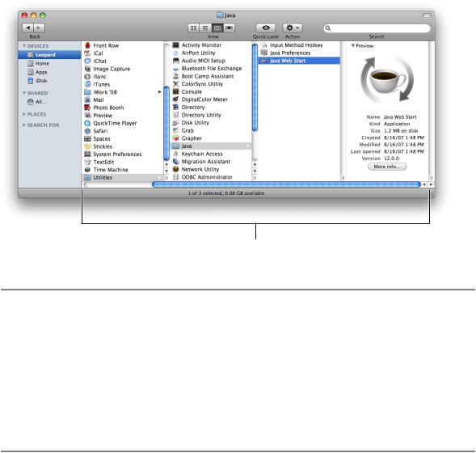Select Java Web Start

pos(299,61)
